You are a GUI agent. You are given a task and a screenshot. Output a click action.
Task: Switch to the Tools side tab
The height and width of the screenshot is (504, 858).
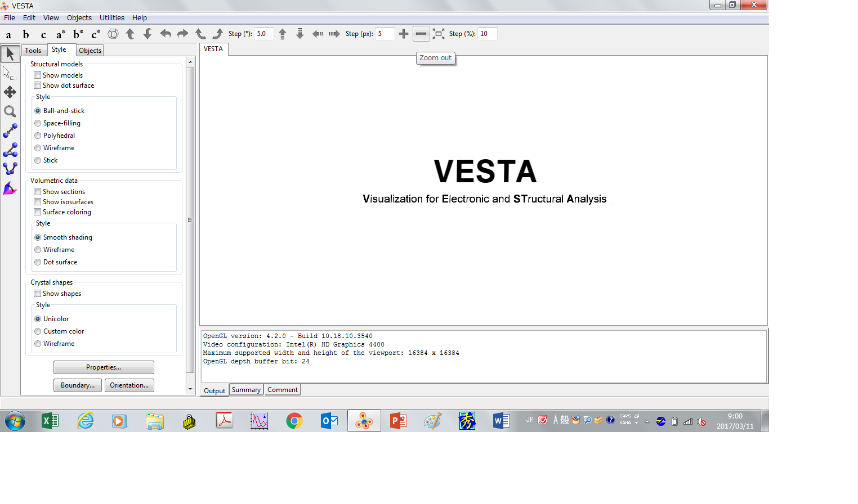(x=33, y=51)
